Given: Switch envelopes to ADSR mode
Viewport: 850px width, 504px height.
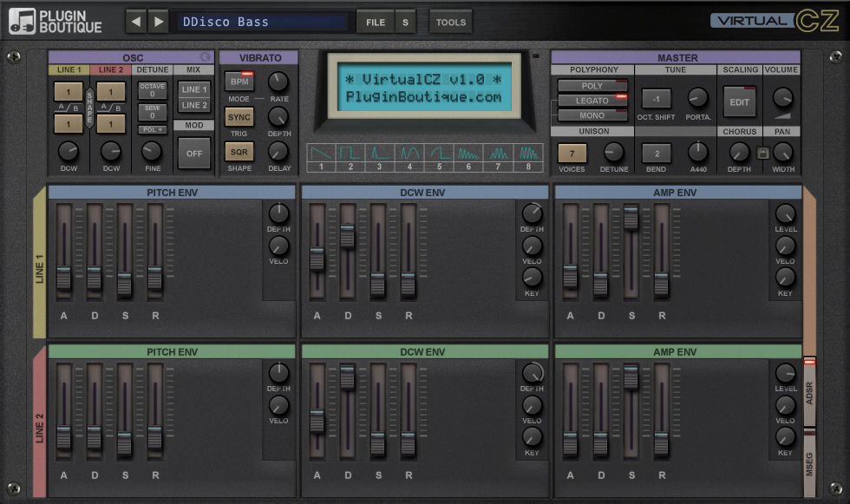Looking at the screenshot, I should [809, 392].
